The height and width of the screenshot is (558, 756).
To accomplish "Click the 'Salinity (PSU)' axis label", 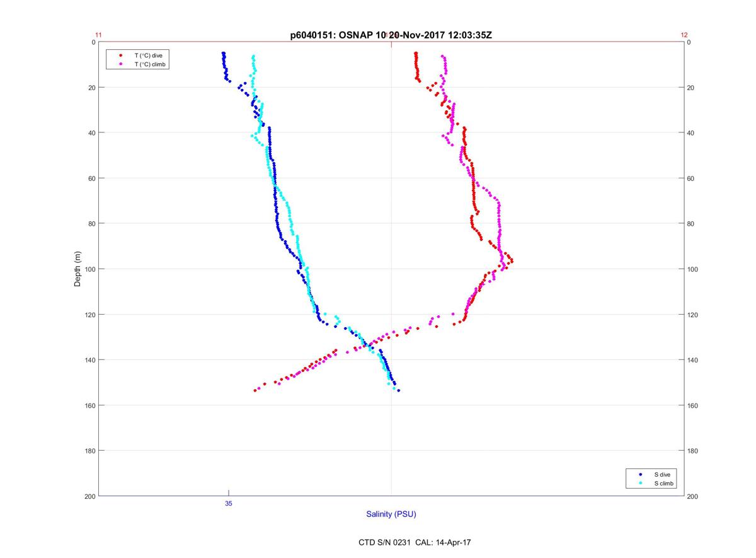I will pos(391,514).
